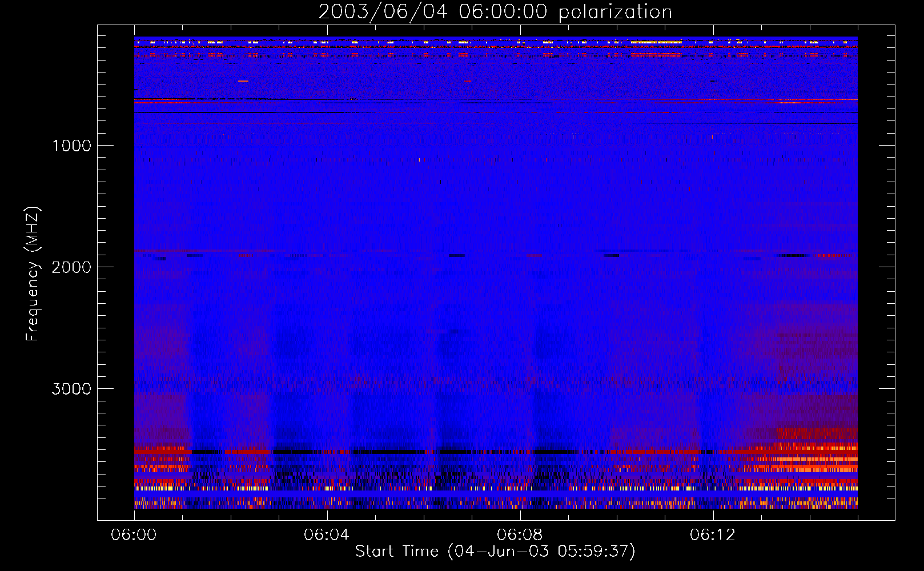Click the "06:04" time tick label
The image size is (924, 571).
tap(326, 535)
